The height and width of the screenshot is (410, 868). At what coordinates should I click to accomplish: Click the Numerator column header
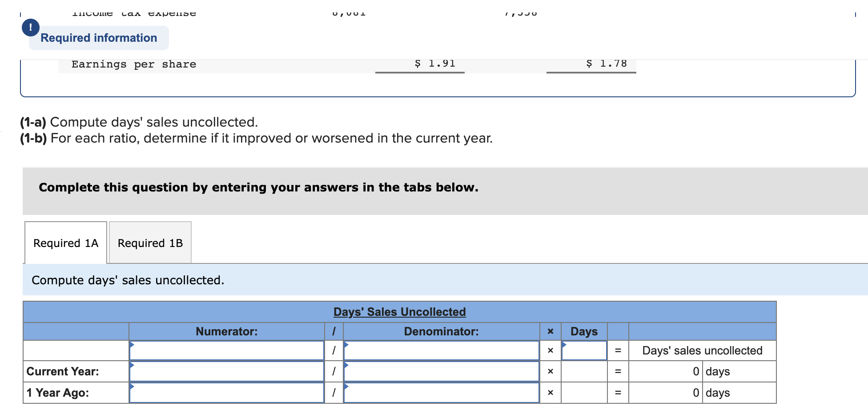pos(227,331)
